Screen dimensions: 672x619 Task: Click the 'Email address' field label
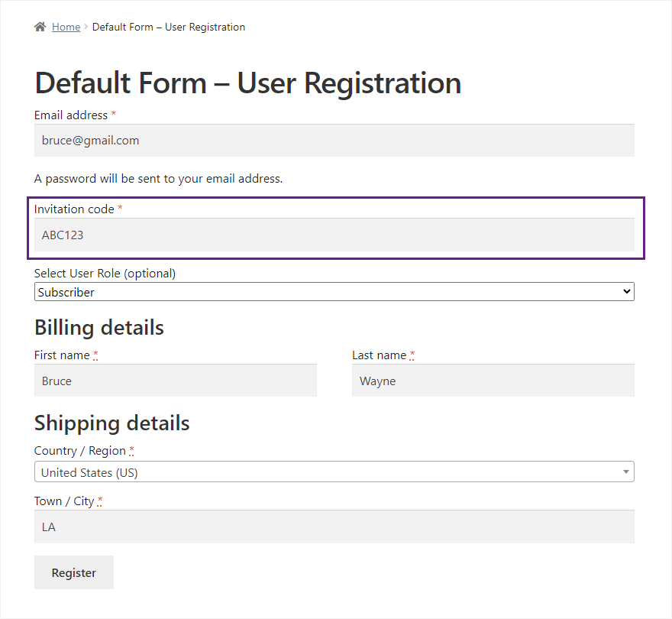[x=71, y=115]
